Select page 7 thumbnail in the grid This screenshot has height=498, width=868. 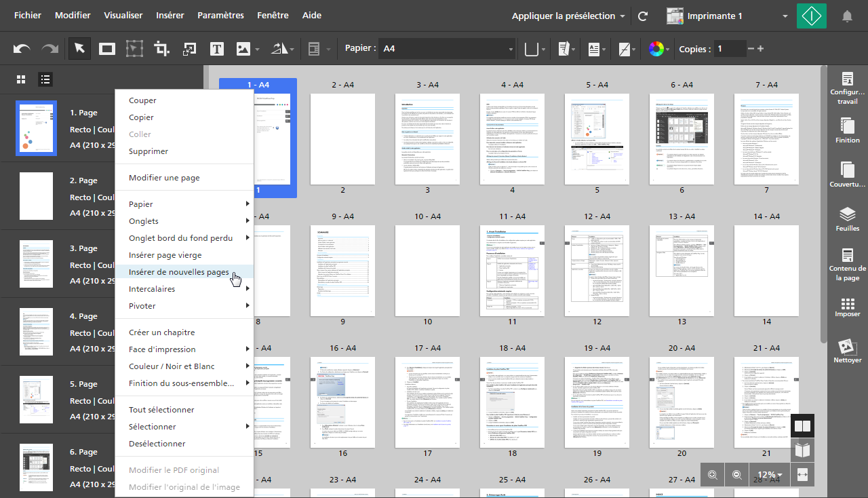coord(766,138)
